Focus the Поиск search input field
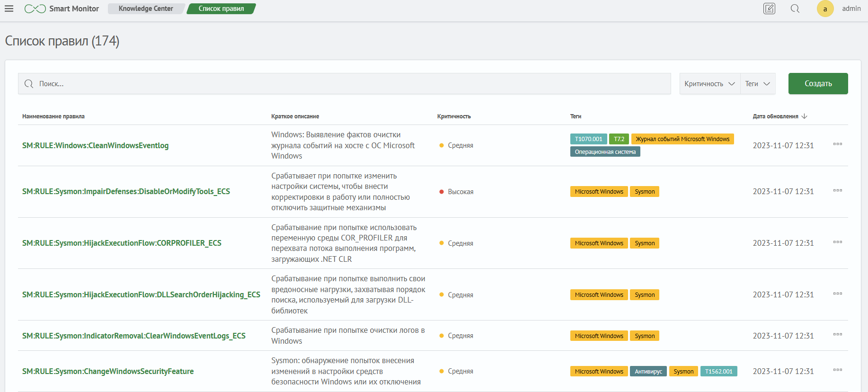The height and width of the screenshot is (392, 868). pyautogui.click(x=345, y=84)
